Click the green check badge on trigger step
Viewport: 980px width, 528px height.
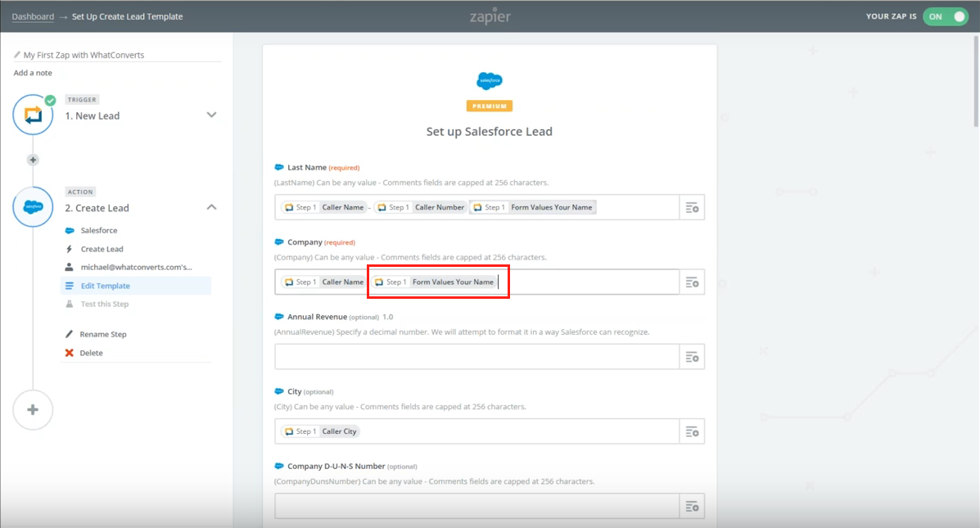50,100
